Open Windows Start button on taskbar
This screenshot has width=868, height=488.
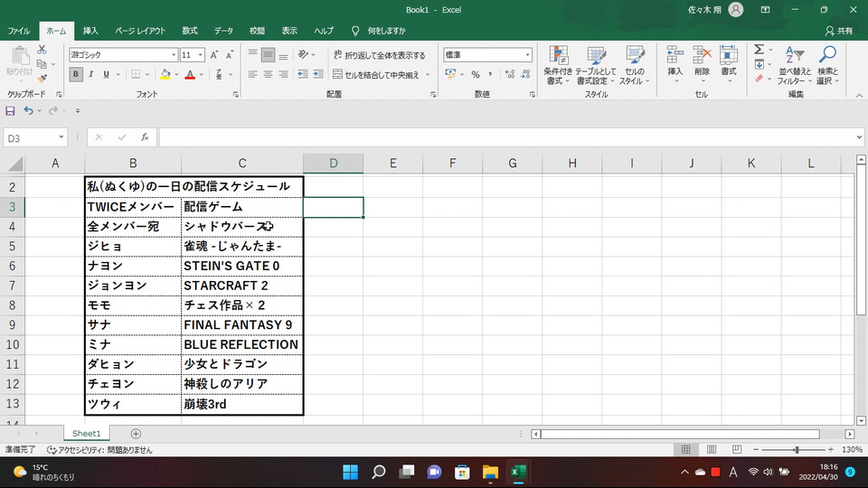click(x=351, y=472)
